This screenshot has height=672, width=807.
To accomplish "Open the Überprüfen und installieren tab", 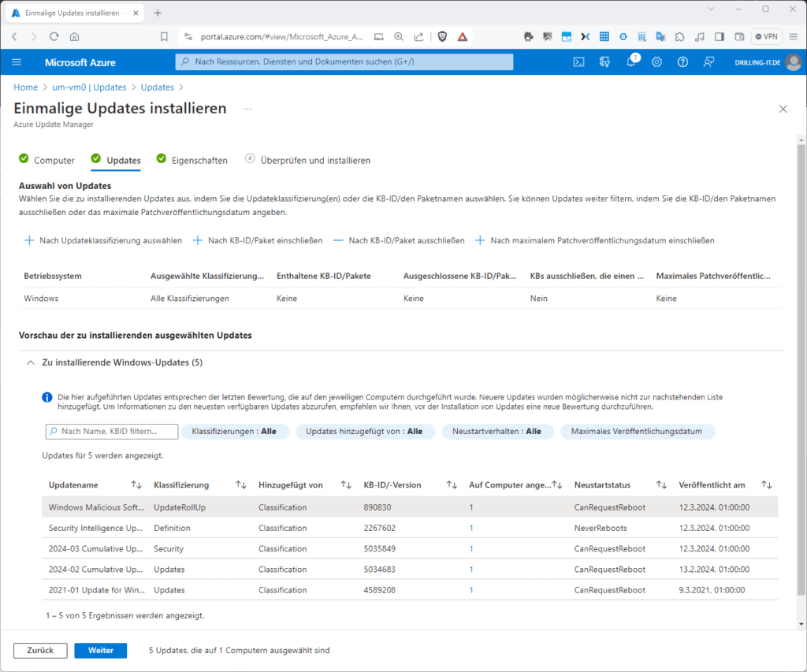I will pyautogui.click(x=308, y=160).
